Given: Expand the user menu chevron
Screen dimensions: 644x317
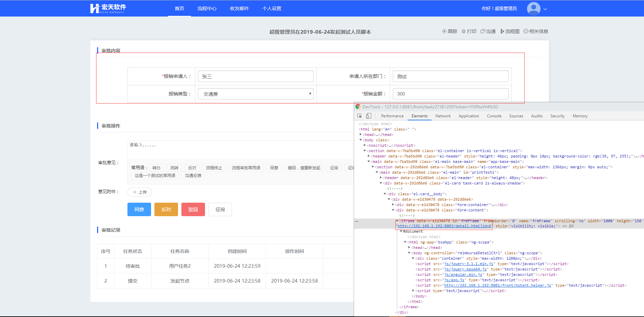Looking at the screenshot, I should (545, 9).
